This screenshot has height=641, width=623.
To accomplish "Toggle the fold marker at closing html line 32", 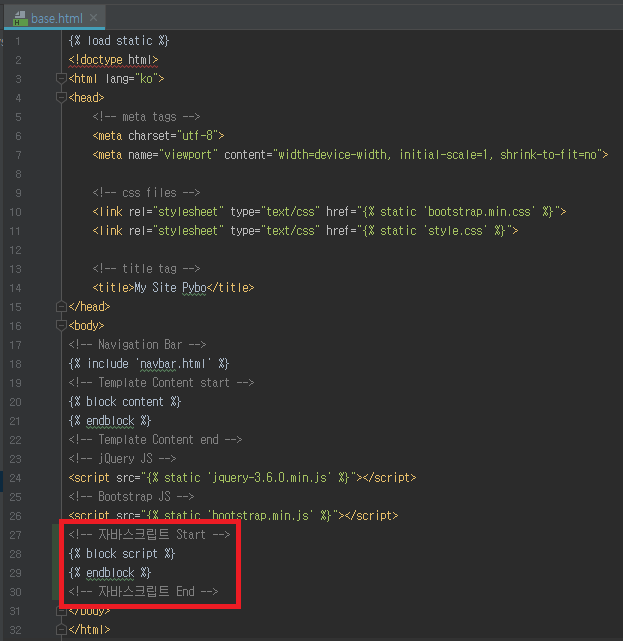I will coord(61,630).
